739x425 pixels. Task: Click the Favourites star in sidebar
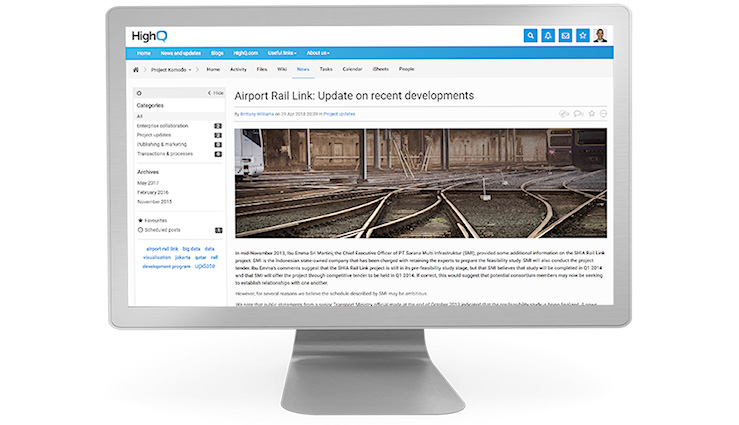[140, 220]
